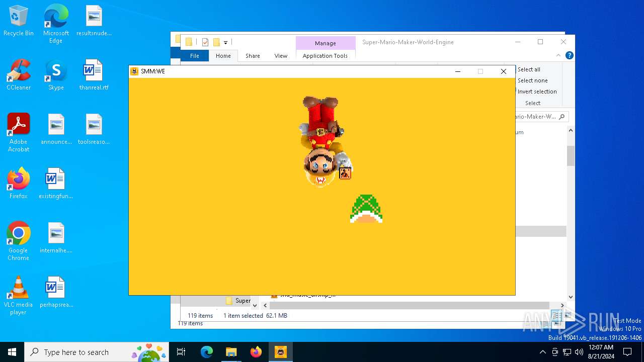Select the announce image file on desktop
This screenshot has height=362, width=644.
coord(56,130)
